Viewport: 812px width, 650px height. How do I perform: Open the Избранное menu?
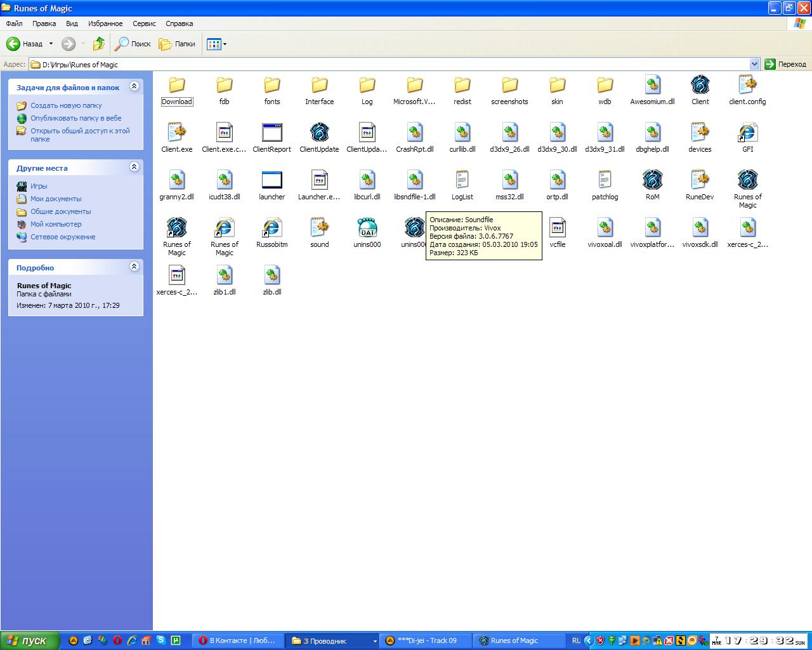(105, 23)
